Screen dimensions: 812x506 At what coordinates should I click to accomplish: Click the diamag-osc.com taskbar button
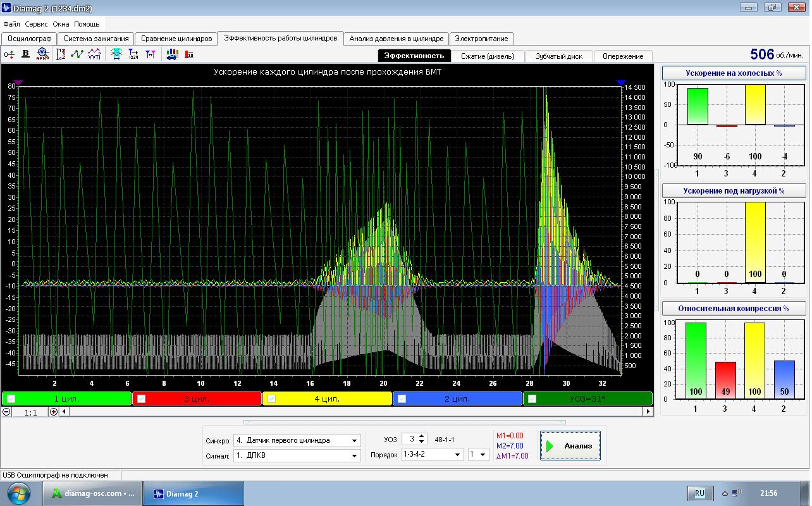click(x=92, y=493)
